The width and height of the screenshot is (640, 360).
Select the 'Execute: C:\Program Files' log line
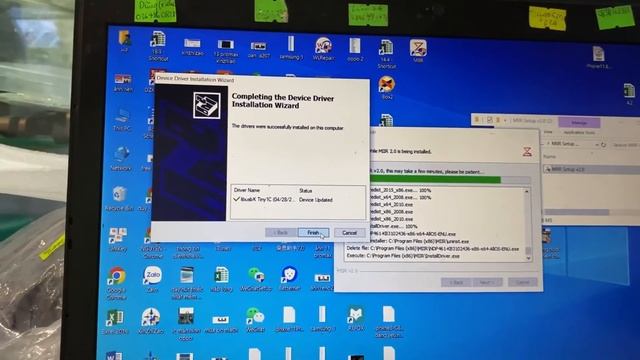(x=403, y=256)
